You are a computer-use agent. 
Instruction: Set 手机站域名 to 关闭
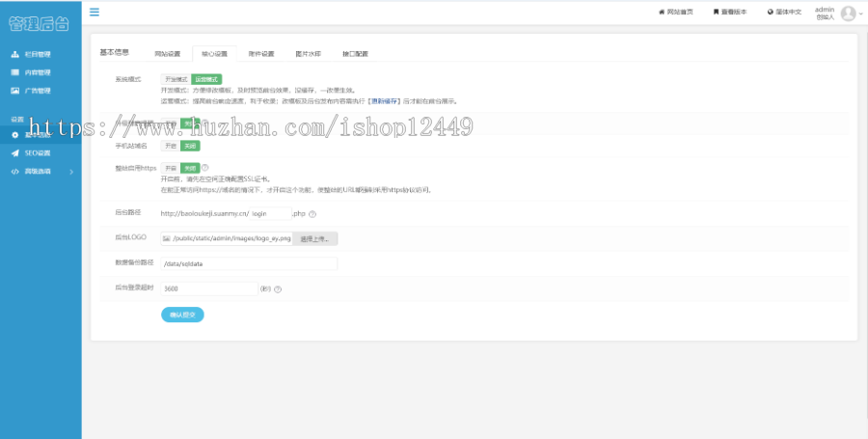pos(190,146)
